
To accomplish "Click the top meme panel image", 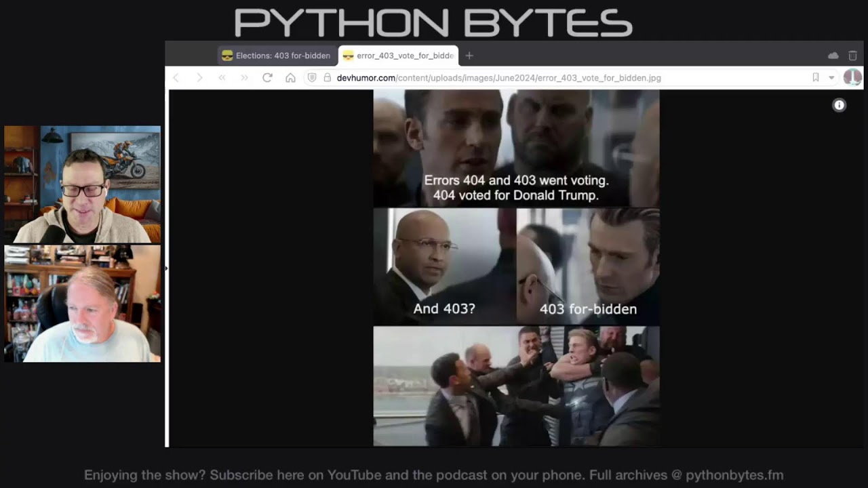I will pyautogui.click(x=516, y=148).
